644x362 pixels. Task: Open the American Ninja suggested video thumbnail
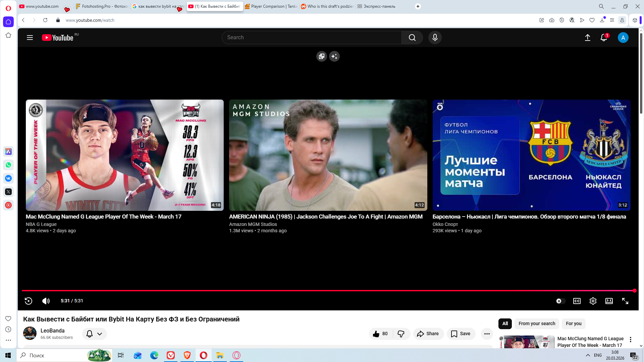click(x=328, y=155)
